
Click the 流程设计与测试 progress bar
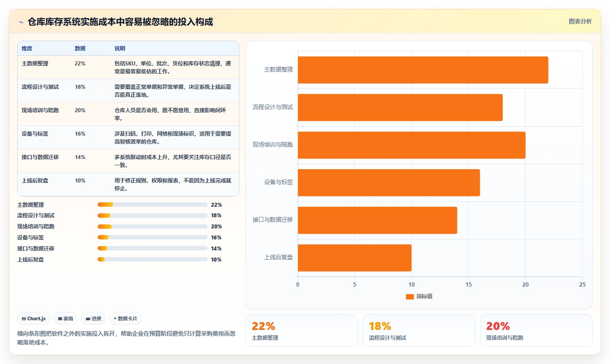[152, 216]
